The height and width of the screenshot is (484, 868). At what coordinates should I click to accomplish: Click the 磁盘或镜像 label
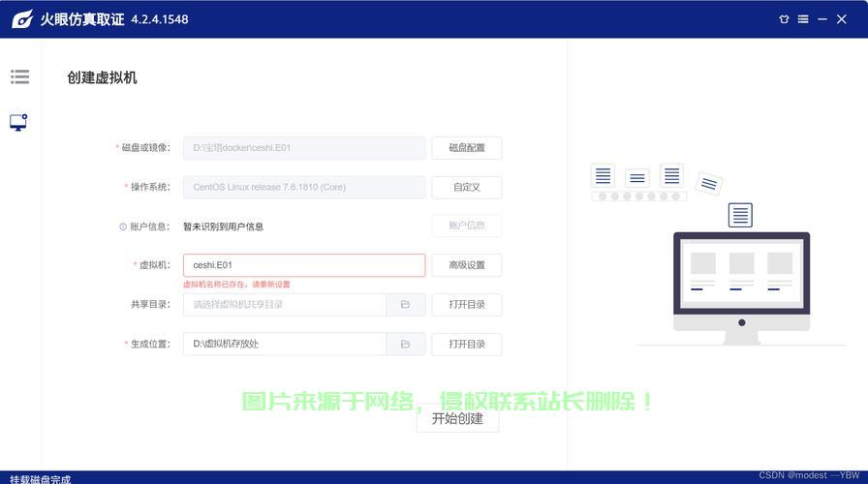point(145,148)
